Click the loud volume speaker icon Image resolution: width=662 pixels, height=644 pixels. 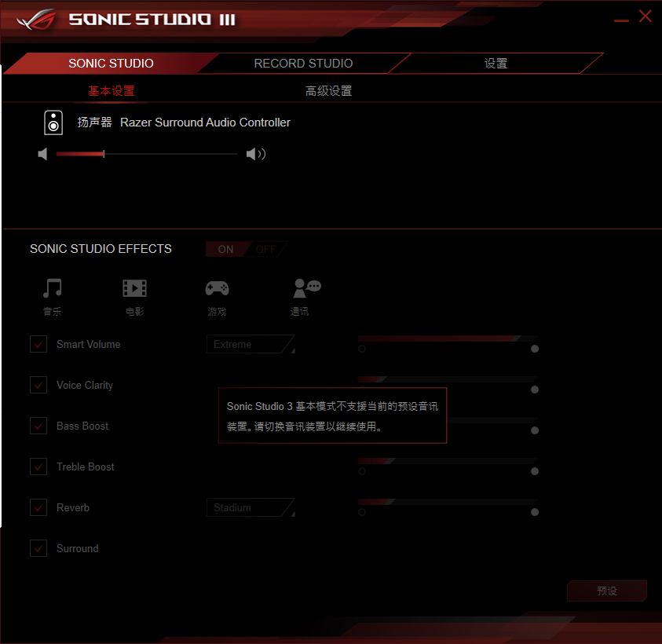256,154
